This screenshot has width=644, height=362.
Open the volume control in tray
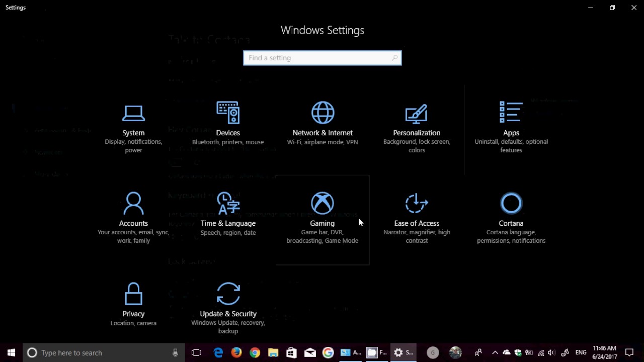pos(551,352)
